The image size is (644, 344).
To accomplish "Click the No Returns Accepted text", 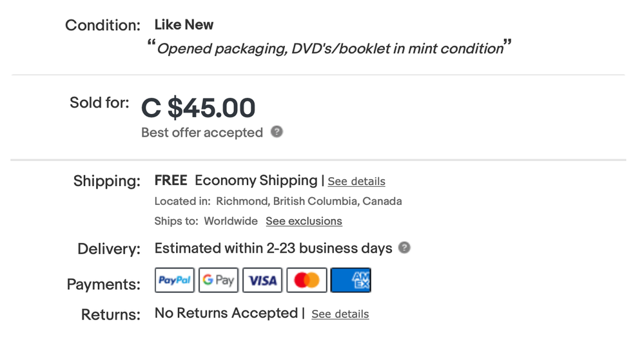I will (226, 313).
